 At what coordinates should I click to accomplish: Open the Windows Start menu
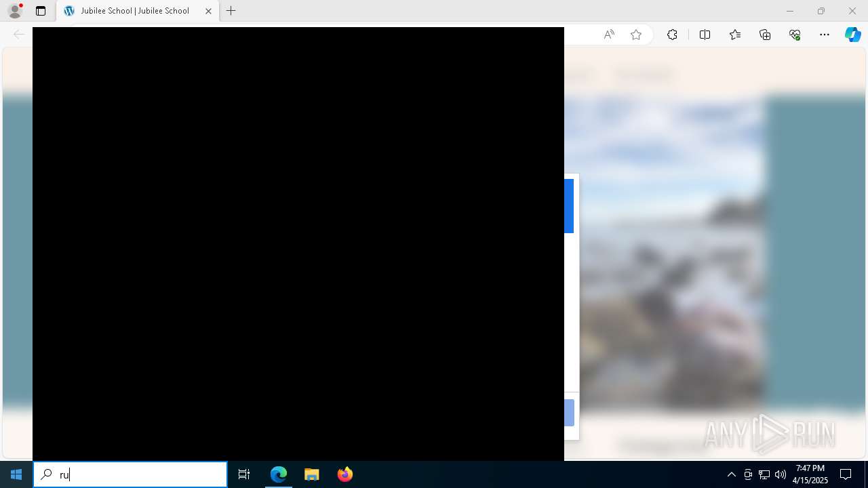click(x=16, y=474)
